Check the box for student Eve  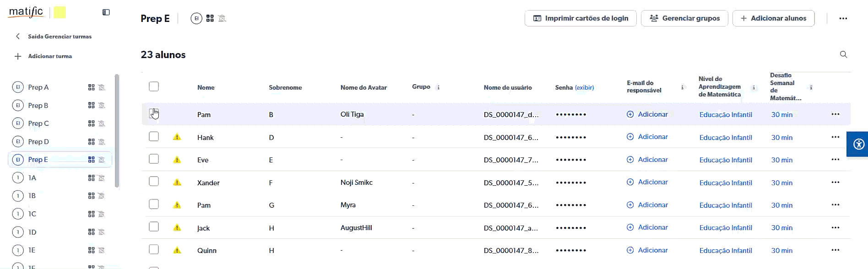(x=154, y=159)
